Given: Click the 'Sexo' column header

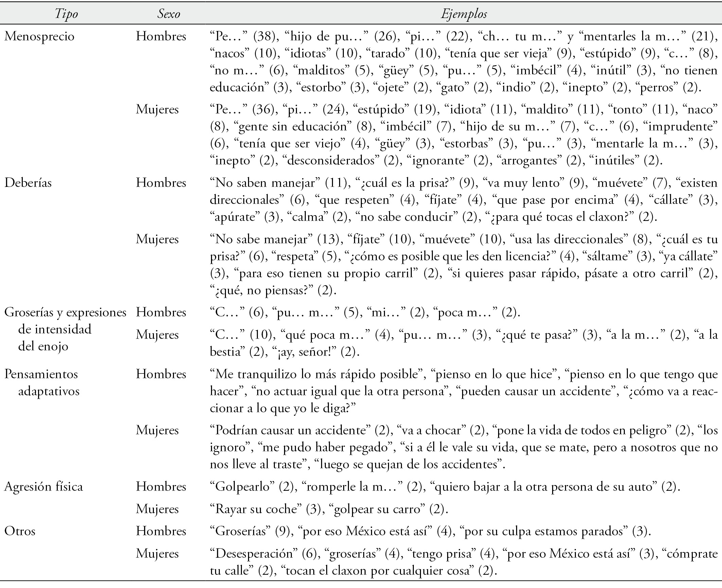Looking at the screenshot, I should pyautogui.click(x=169, y=14).
